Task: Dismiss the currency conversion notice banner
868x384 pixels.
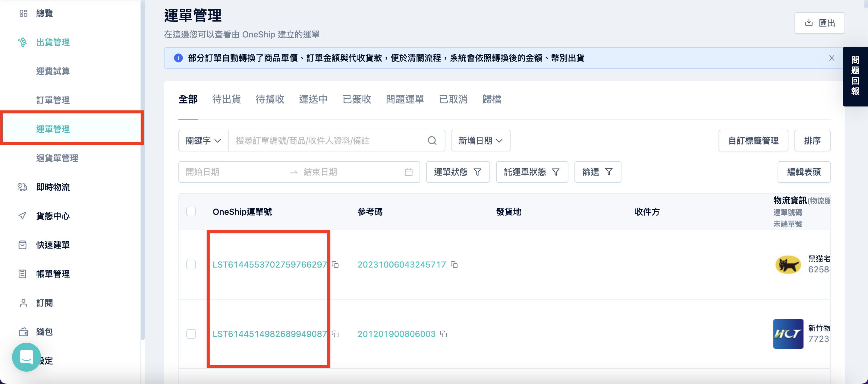Action: (832, 58)
